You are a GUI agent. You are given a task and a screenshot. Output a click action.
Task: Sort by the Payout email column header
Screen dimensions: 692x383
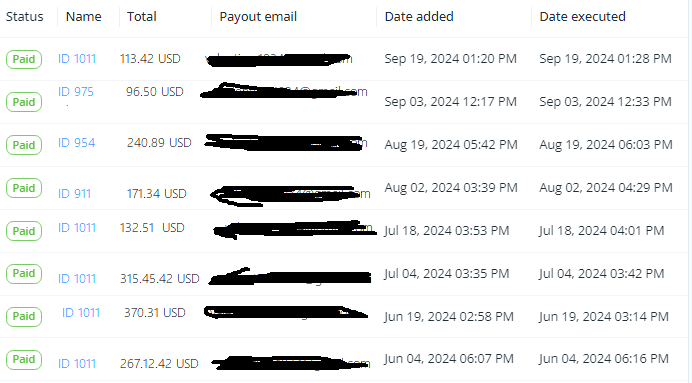(258, 17)
